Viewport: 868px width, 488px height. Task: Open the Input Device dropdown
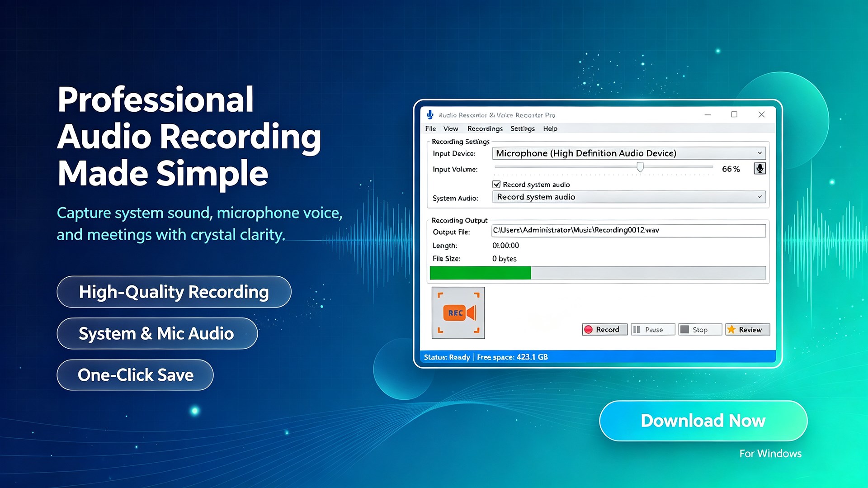pos(629,153)
